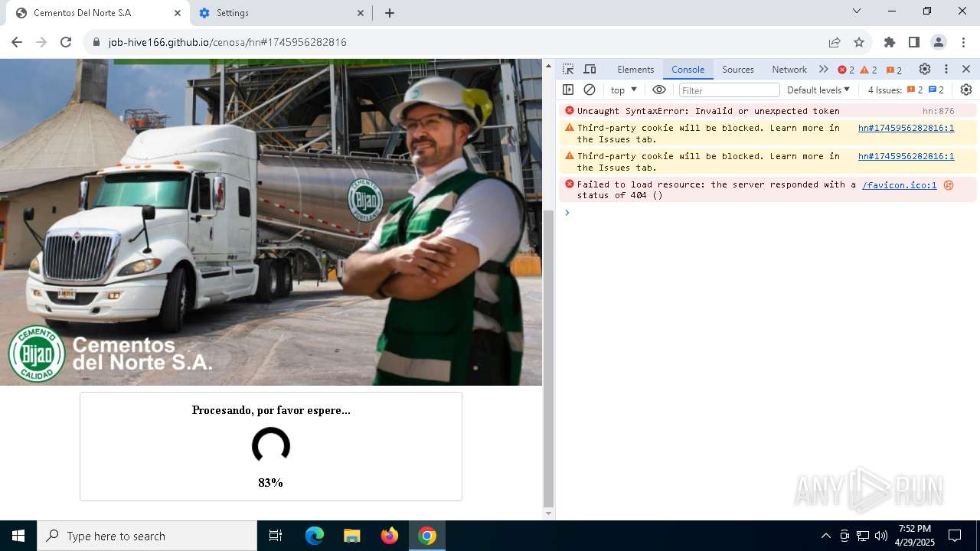Screen dimensions: 980x551
Task: Show the console sidebar
Action: tap(568, 90)
